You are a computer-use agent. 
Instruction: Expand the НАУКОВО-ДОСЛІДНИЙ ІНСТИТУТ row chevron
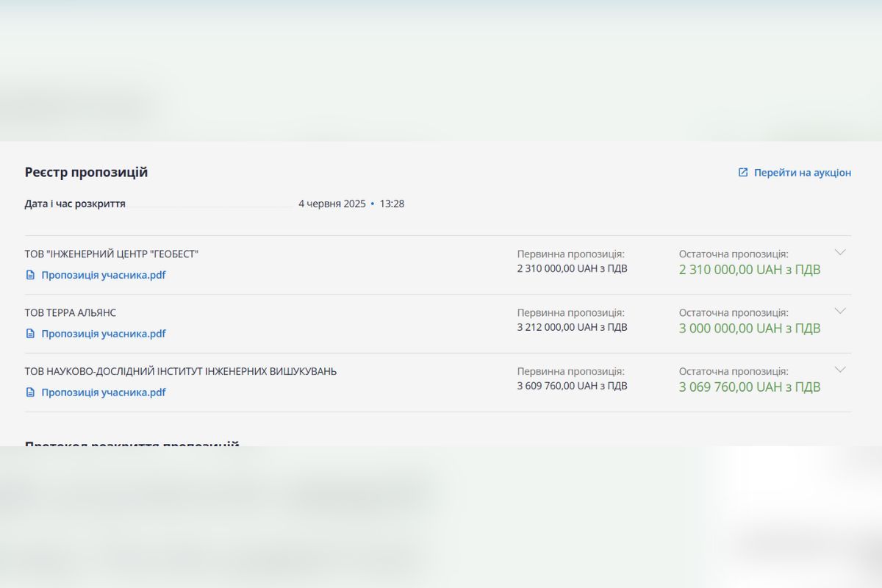coord(840,370)
